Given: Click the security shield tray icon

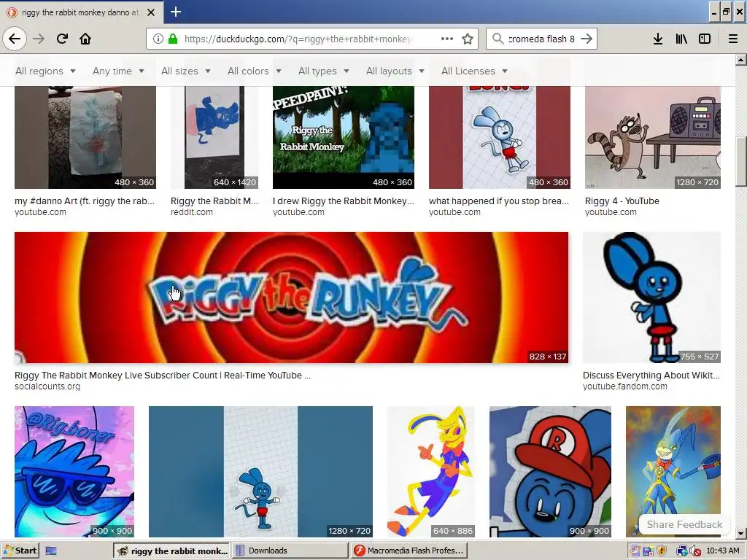Looking at the screenshot, I should (662, 551).
